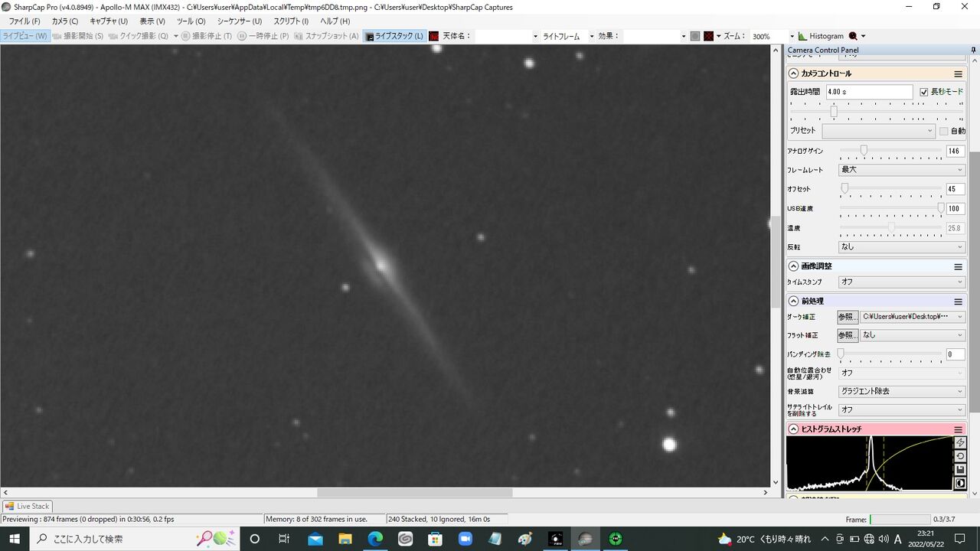The width and height of the screenshot is (980, 551).
Task: Reset the histogram stretch with circular arrow
Action: coord(960,456)
